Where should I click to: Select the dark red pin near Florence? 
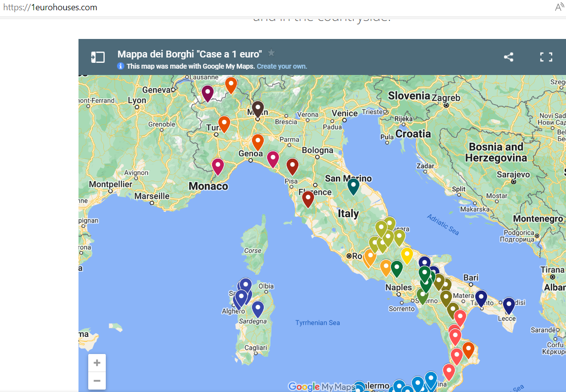coord(308,198)
